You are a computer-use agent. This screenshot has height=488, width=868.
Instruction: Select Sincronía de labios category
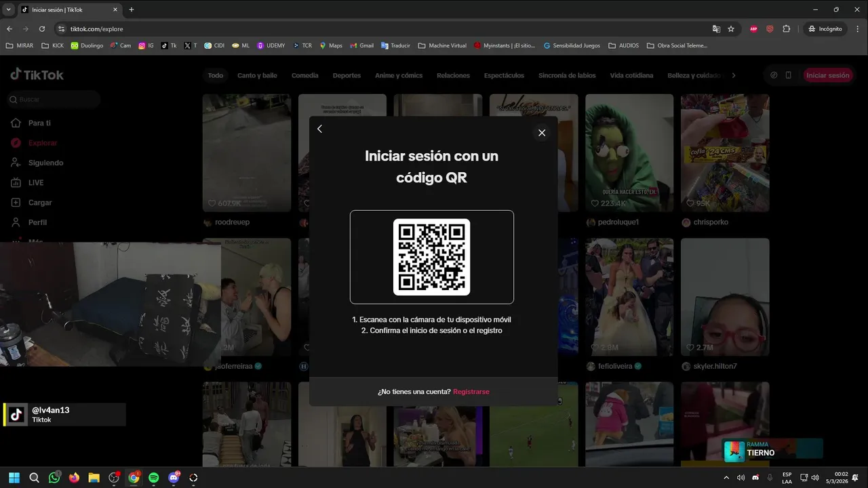[566, 75]
